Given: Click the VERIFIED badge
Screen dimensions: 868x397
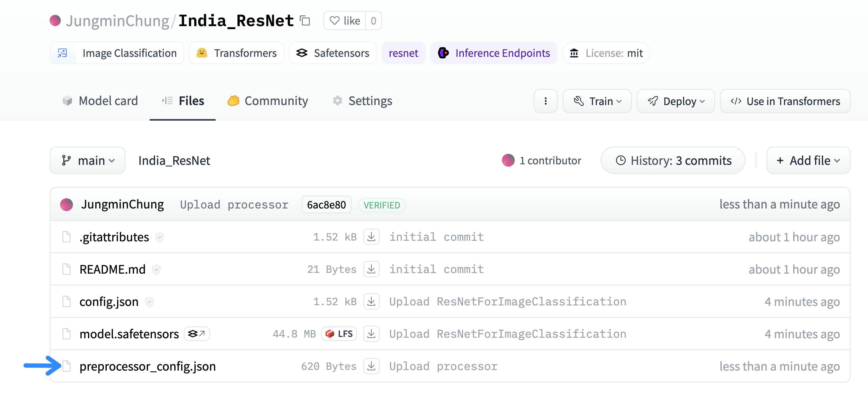Looking at the screenshot, I should 382,205.
